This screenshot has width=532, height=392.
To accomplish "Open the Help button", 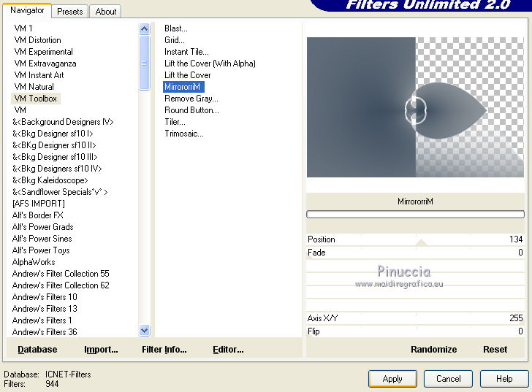I will (504, 378).
